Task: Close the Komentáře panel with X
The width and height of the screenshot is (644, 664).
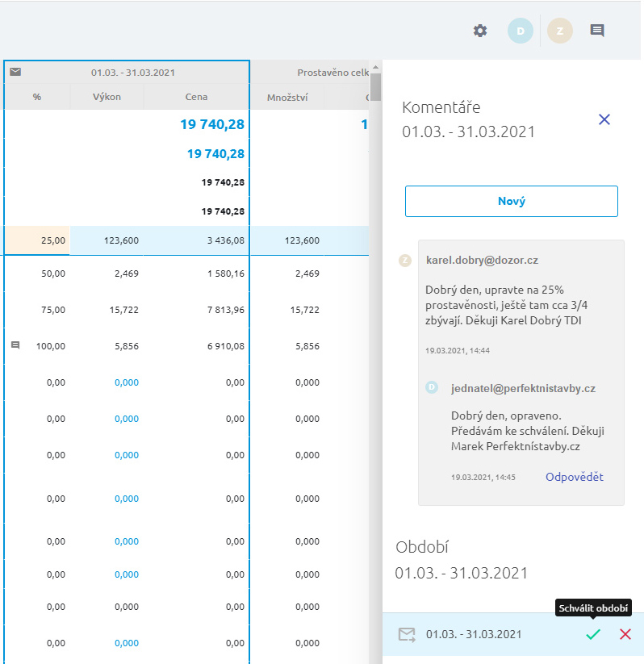Action: 604,119
